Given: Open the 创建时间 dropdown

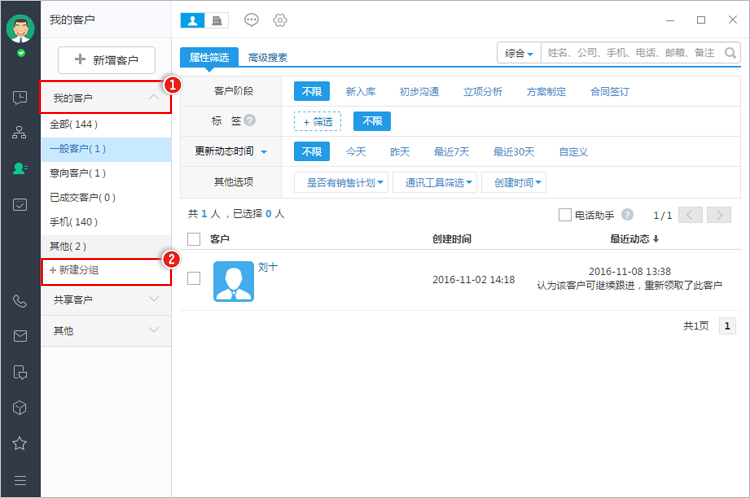Looking at the screenshot, I should pyautogui.click(x=514, y=182).
